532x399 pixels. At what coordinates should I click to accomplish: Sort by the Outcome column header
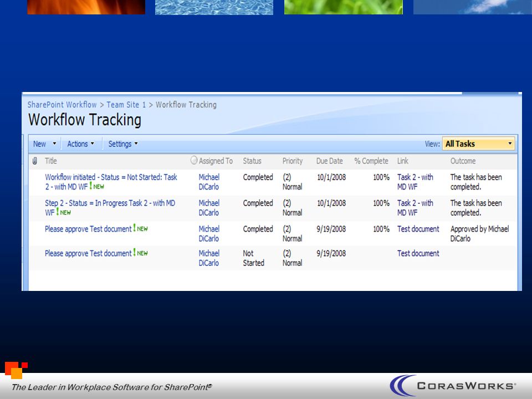point(463,161)
